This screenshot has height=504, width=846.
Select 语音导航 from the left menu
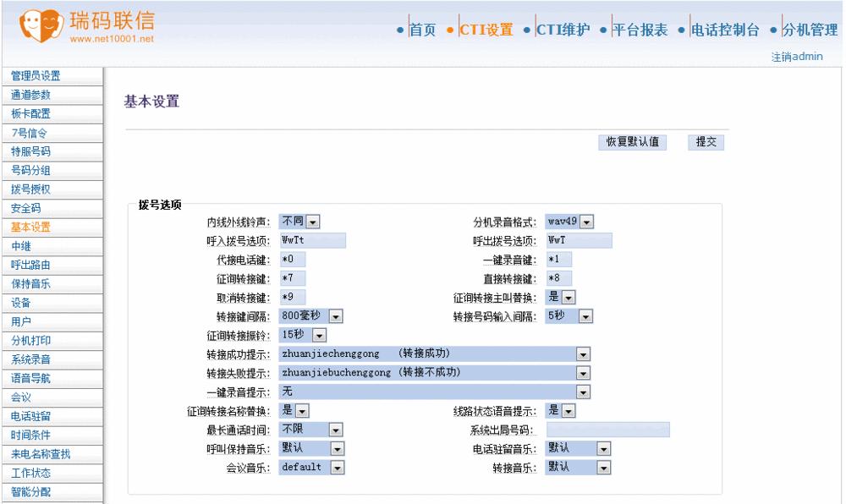[x=32, y=377]
